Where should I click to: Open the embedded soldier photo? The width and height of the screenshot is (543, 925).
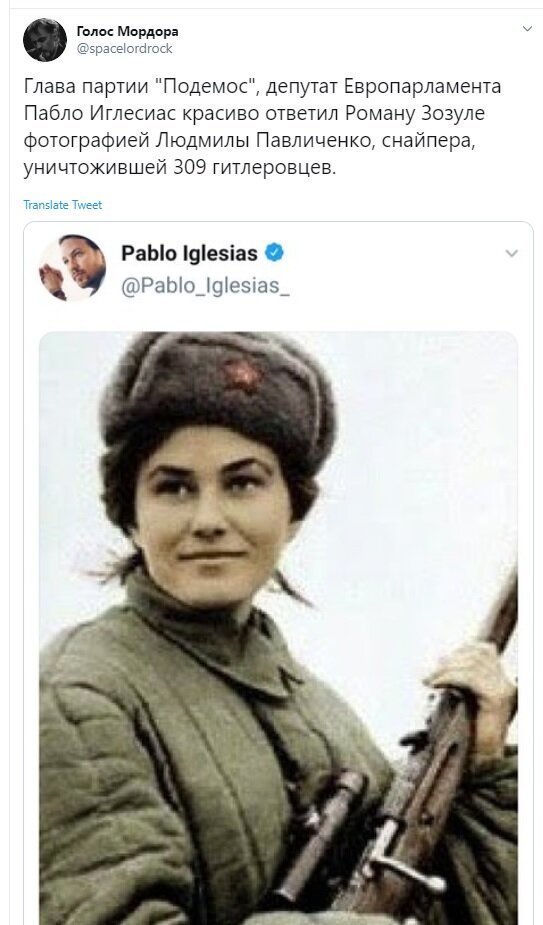[x=279, y=628]
